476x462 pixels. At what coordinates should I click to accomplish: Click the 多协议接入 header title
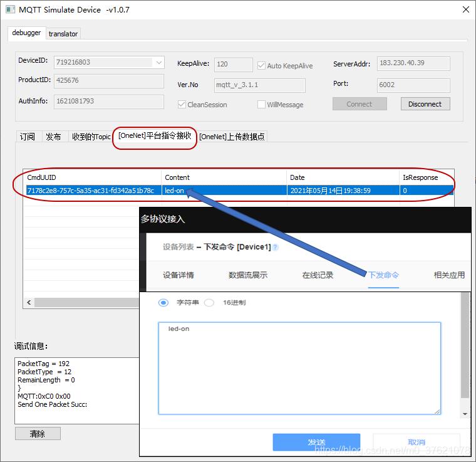(163, 219)
